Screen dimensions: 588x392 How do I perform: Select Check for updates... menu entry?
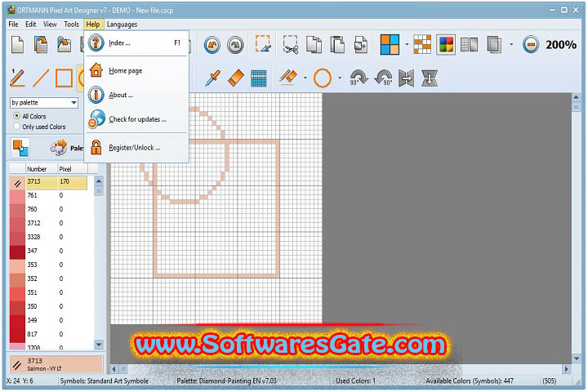[x=136, y=119]
